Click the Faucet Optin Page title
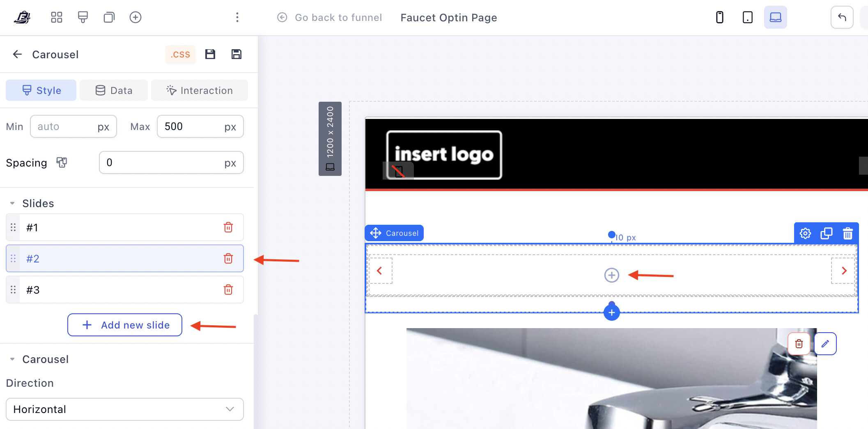The image size is (868, 429). [x=449, y=18]
